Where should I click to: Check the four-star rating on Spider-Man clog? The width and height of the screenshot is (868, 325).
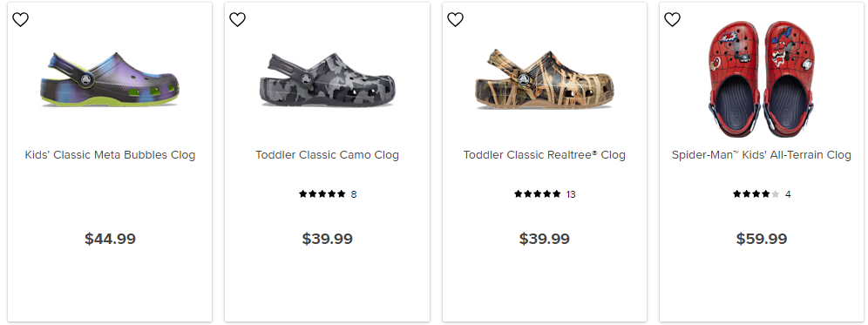tap(756, 193)
